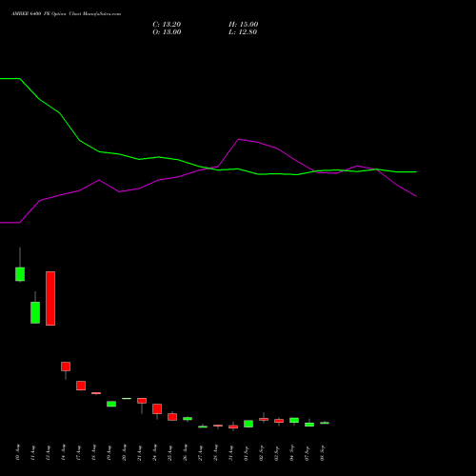Click the "24 Aug" date label
Screen dimensions: 476x476
pos(154,452)
